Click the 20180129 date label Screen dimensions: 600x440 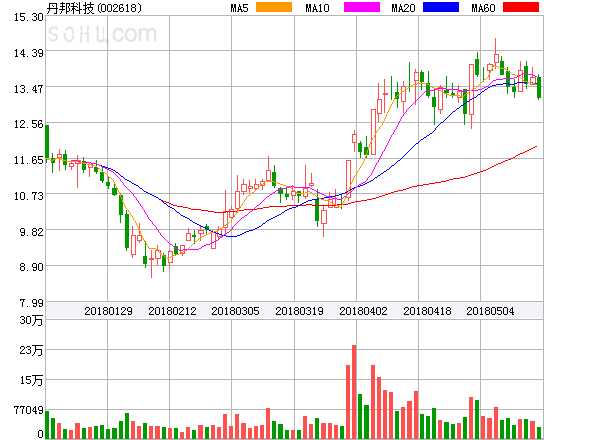click(x=108, y=311)
